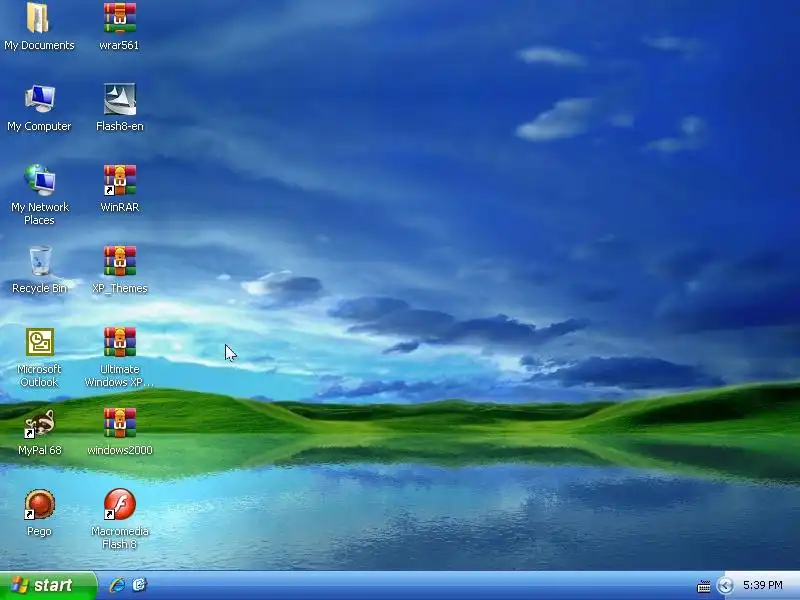The width and height of the screenshot is (800, 600).
Task: Click the Start button
Action: [48, 585]
